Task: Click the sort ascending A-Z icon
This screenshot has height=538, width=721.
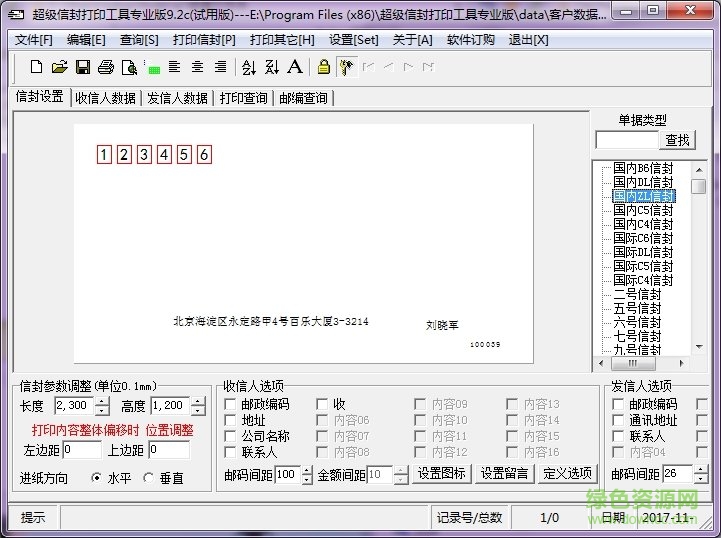Action: point(249,67)
